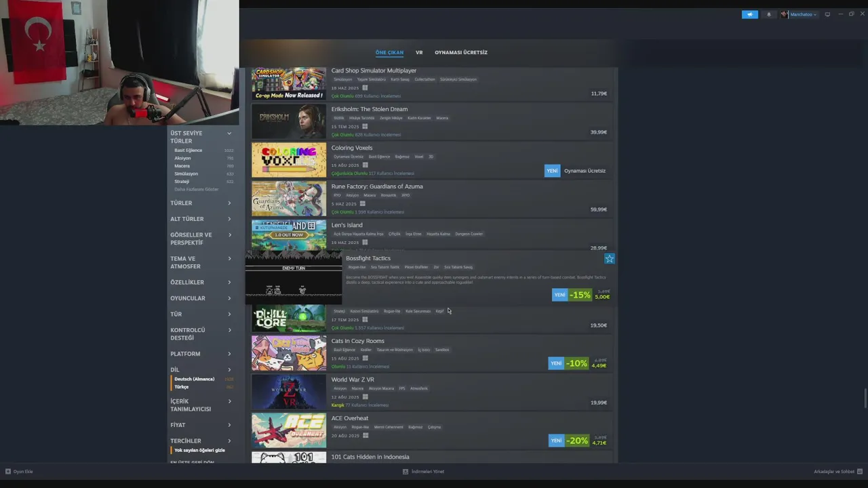Screen dimensions: 868x488
Task: Expand GÖRSELLER VE PERSPEKTİF section
Action: [x=201, y=239]
